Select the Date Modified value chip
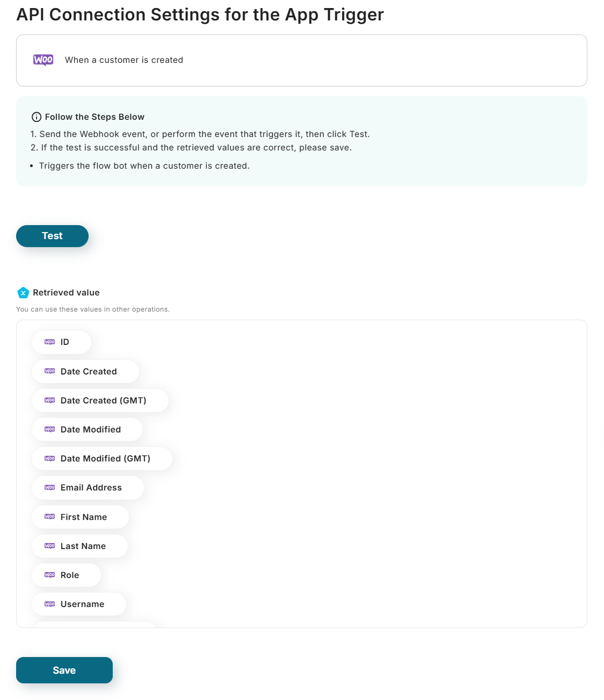 click(88, 430)
